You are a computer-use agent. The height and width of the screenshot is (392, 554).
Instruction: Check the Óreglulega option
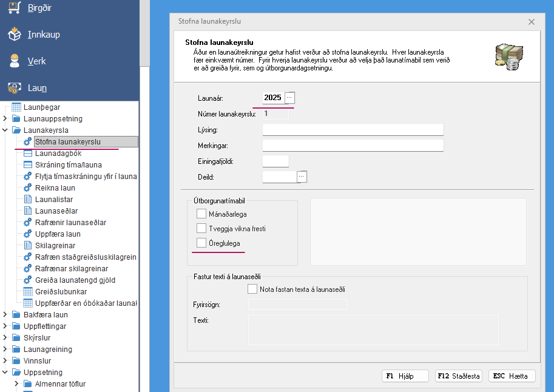(201, 243)
